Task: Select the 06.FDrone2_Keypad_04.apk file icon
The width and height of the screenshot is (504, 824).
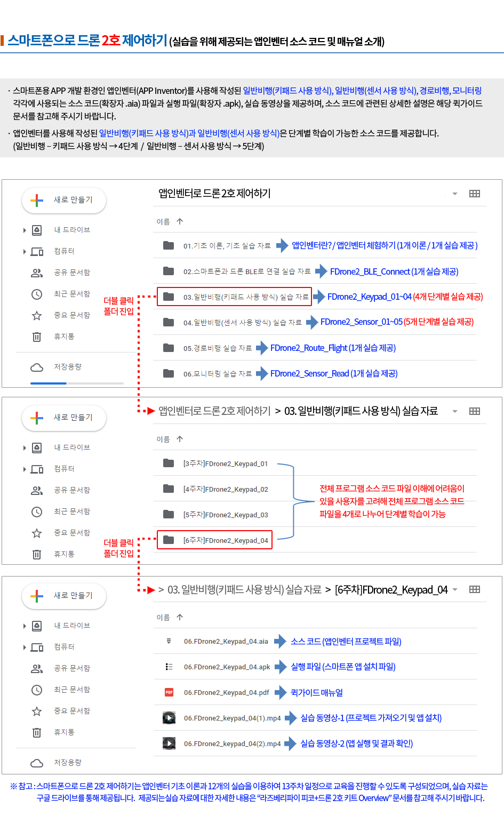Action: (169, 667)
